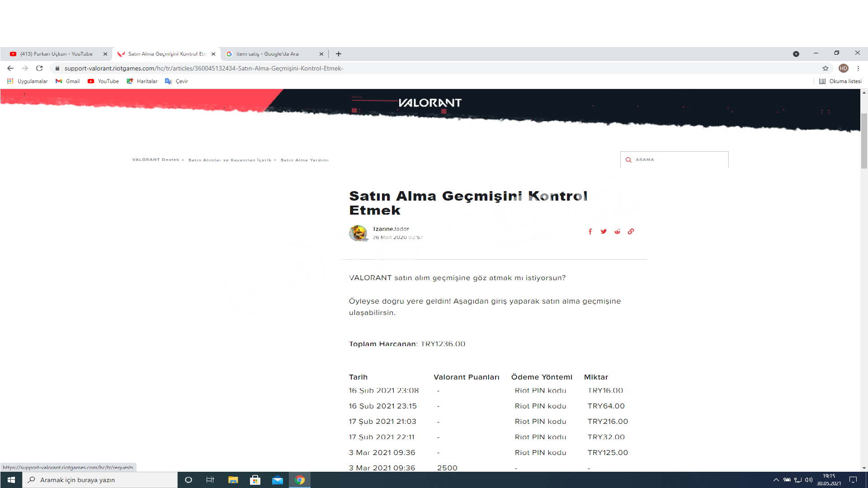Close the Google item satış tab
868x488 pixels.
321,54
